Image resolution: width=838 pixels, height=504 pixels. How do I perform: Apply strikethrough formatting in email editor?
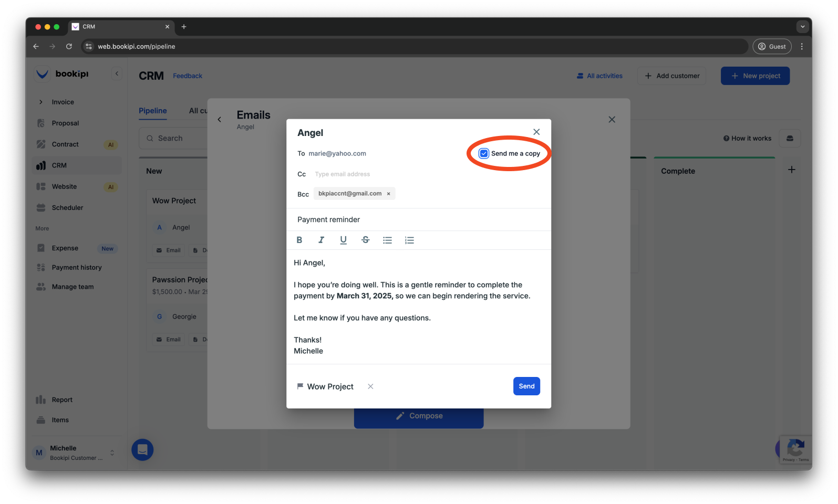coord(365,240)
